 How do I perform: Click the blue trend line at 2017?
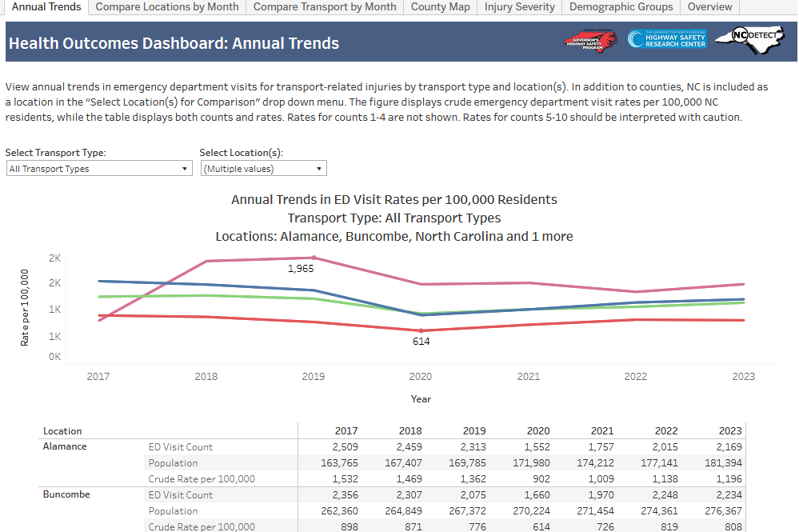point(99,281)
